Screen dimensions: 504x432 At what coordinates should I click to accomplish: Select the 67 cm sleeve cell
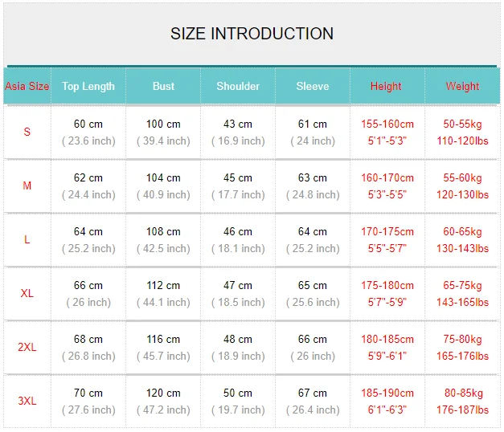(313, 393)
